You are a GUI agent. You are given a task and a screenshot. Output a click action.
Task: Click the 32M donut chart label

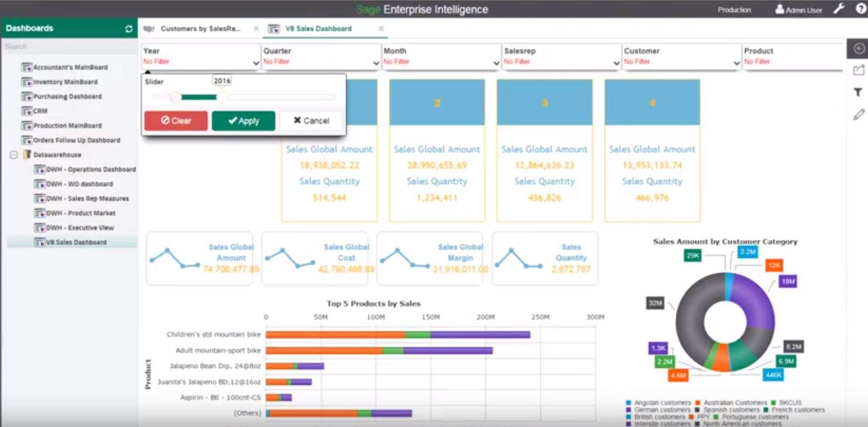click(x=655, y=303)
